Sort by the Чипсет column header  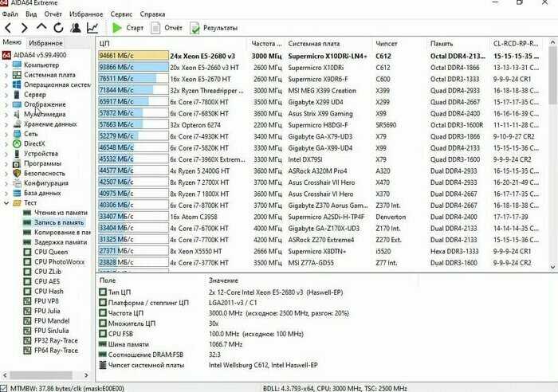coord(399,43)
